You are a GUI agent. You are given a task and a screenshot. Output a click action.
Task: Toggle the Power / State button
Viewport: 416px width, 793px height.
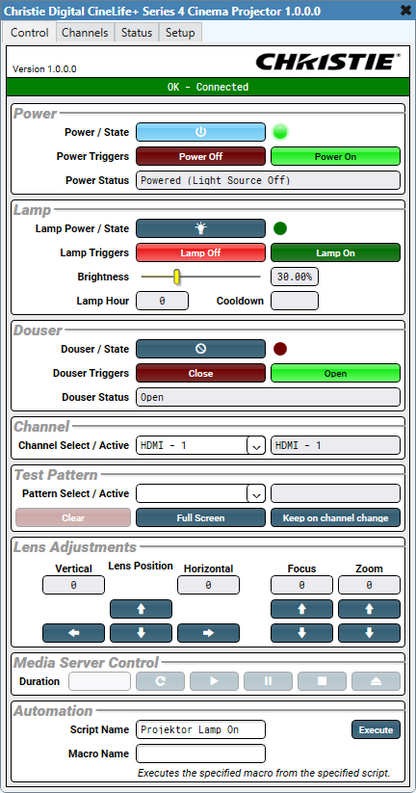pos(201,132)
